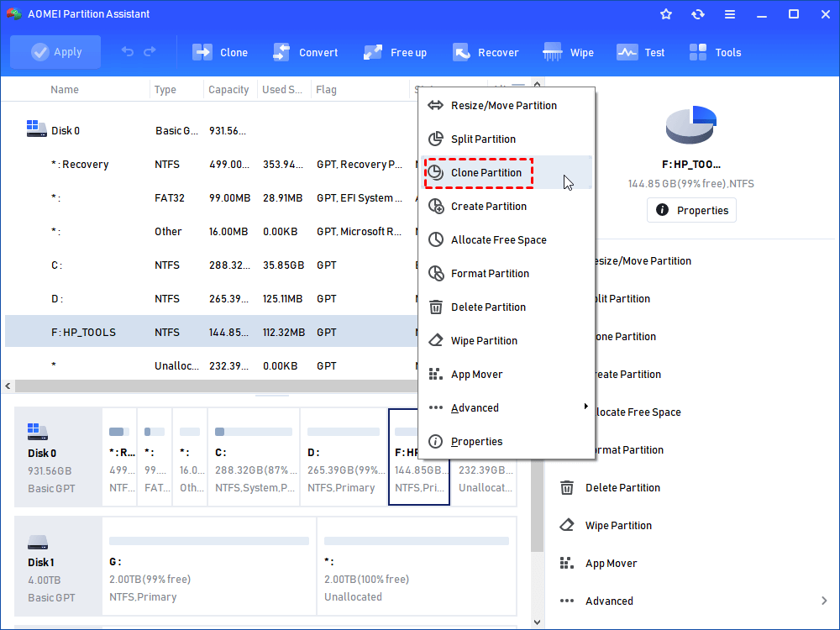Click the trash icon beside Delete Partition in side panel
This screenshot has width=840, height=630.
[x=567, y=487]
